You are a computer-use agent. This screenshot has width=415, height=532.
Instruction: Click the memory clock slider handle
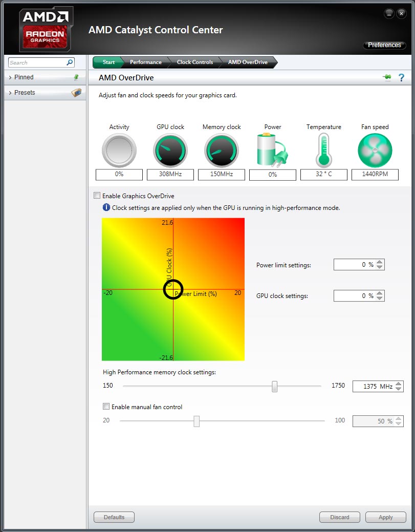click(x=275, y=386)
